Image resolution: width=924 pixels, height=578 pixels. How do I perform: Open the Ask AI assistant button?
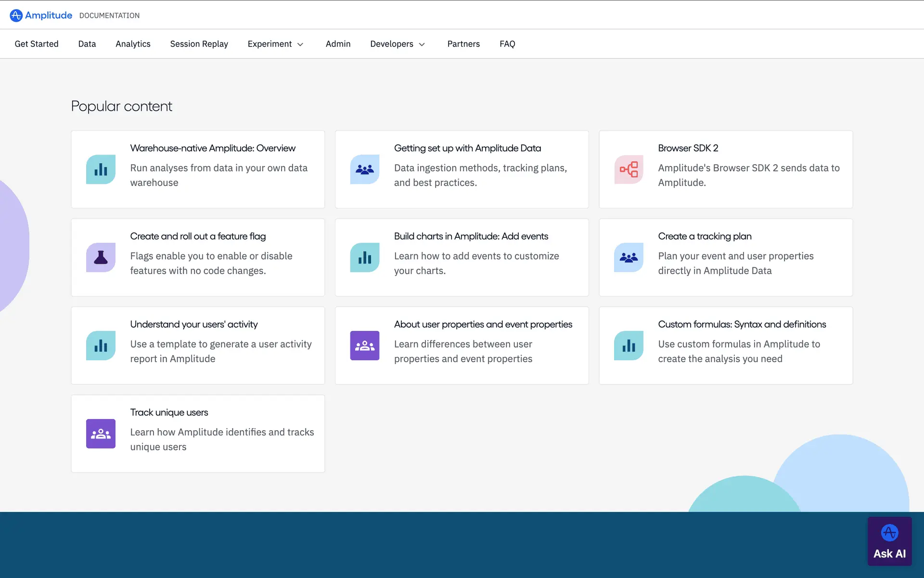[x=889, y=541]
